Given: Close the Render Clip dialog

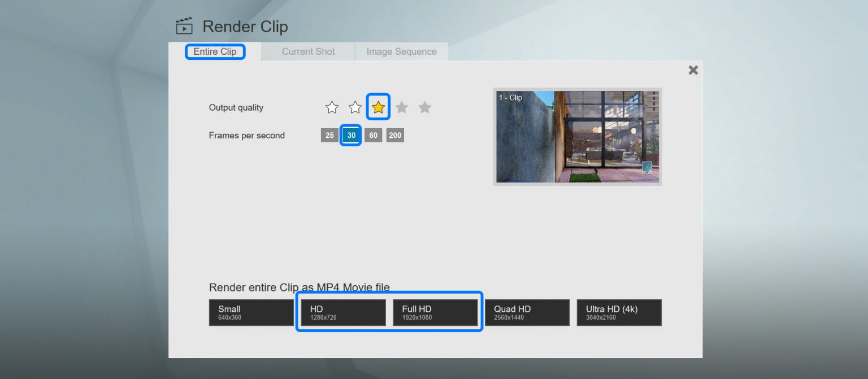Looking at the screenshot, I should coord(693,69).
